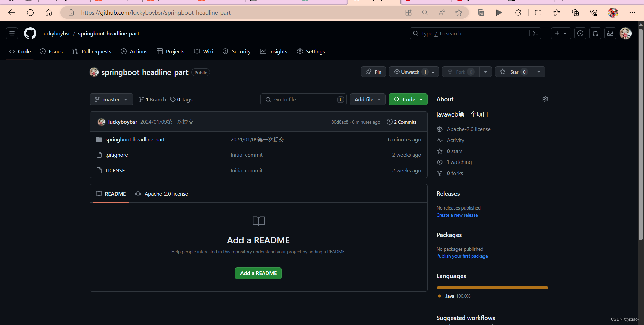Expand the Fork options arrow
This screenshot has width=644, height=325.
486,72
